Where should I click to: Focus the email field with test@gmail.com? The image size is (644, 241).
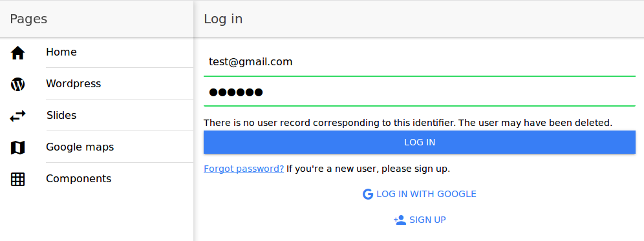pyautogui.click(x=420, y=62)
